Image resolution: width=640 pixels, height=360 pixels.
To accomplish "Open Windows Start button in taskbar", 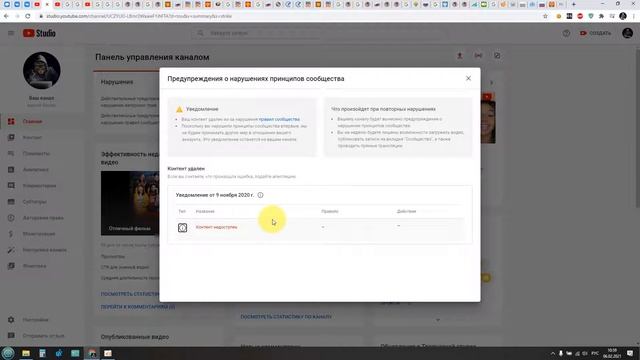I will [x=8, y=353].
